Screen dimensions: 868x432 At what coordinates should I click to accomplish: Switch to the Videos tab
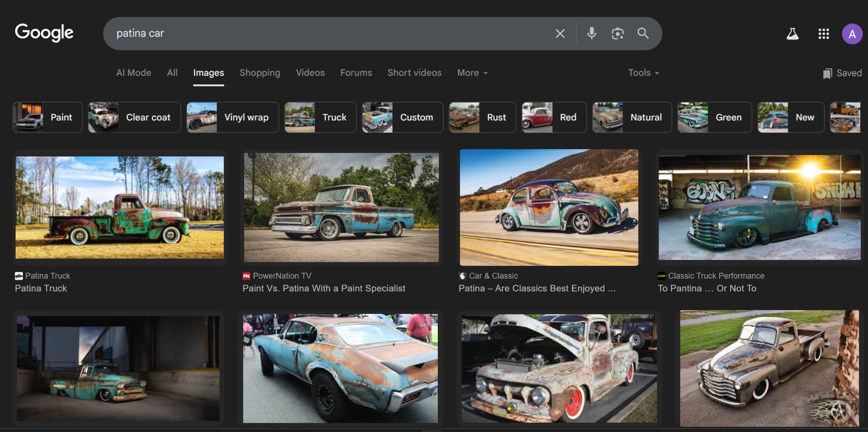[x=310, y=73]
